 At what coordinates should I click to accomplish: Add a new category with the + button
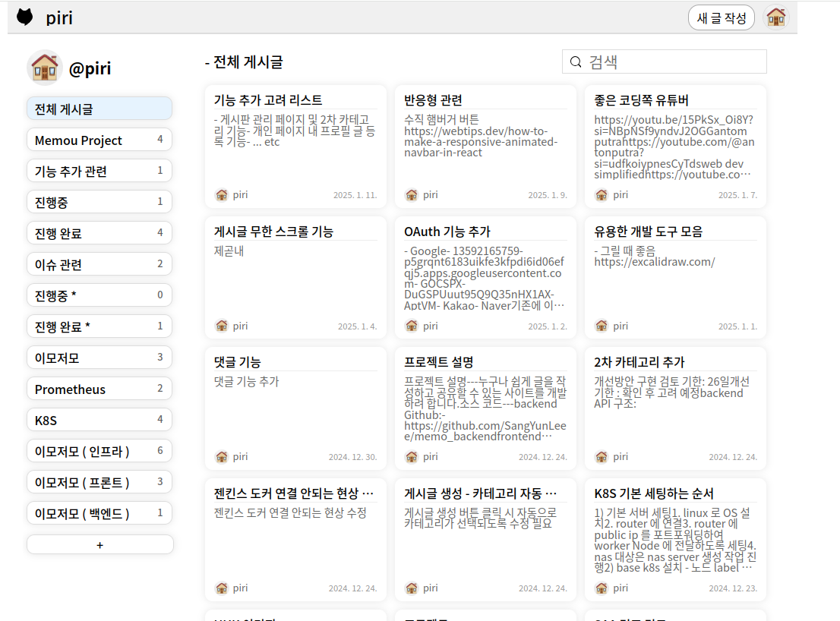pyautogui.click(x=99, y=544)
